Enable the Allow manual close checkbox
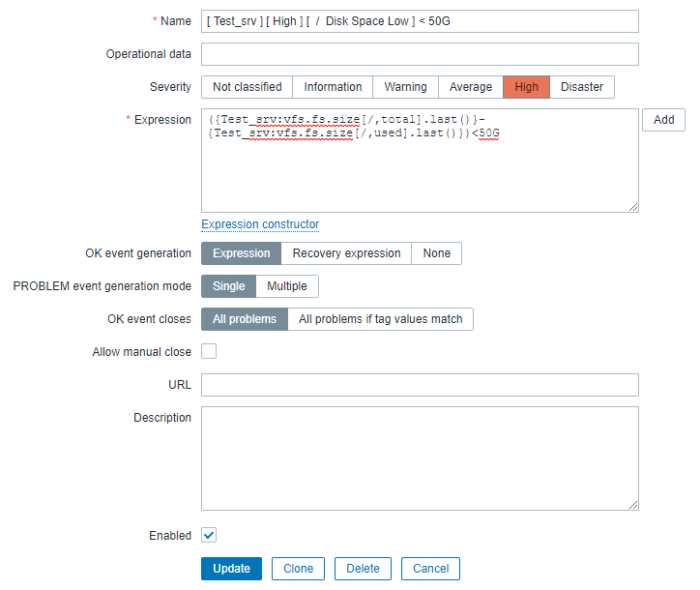Image resolution: width=700 pixels, height=590 pixels. point(209,351)
